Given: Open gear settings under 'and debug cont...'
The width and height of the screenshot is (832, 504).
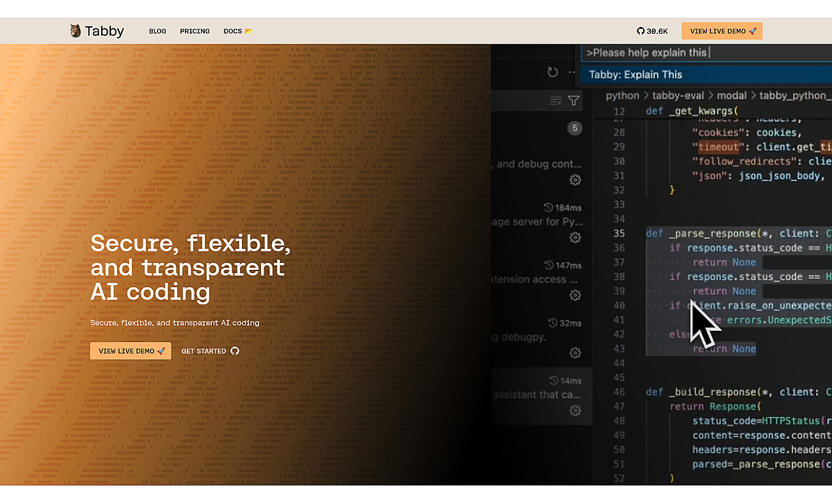Looking at the screenshot, I should 575,180.
